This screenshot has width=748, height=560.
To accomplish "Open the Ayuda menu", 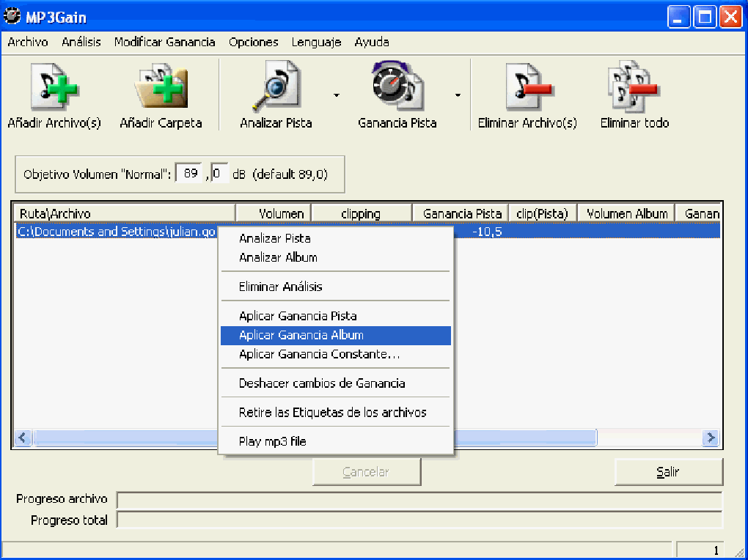I will click(x=372, y=42).
